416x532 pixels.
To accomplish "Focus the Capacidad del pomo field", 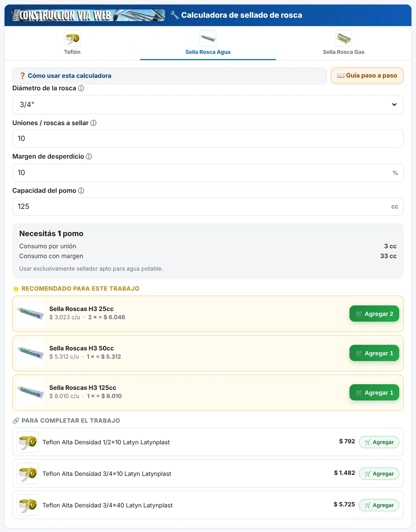I will click(208, 207).
